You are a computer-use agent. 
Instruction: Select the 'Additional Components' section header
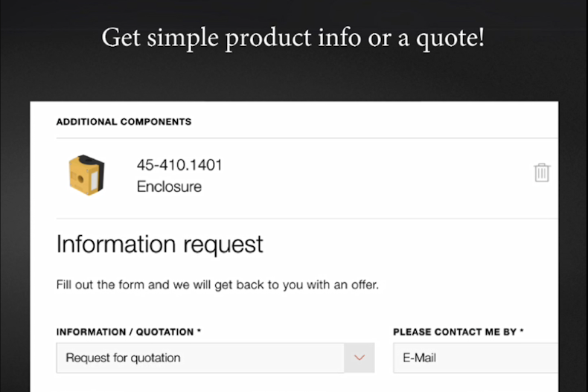click(124, 121)
